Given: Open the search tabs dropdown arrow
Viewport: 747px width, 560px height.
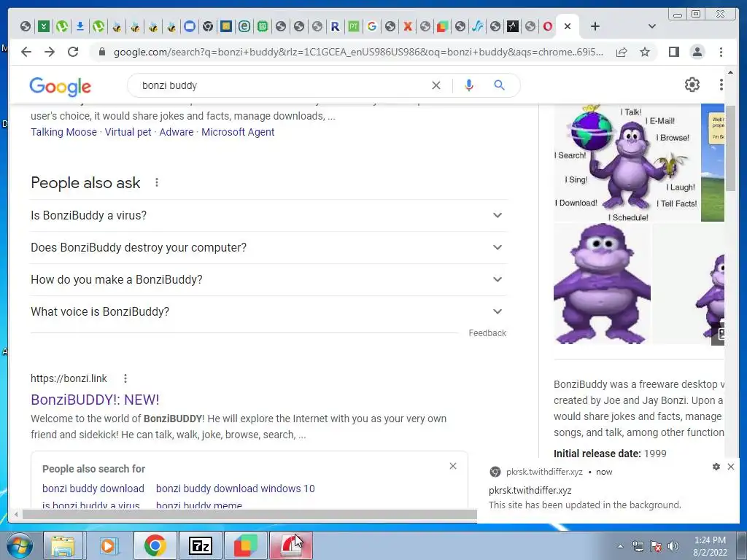Looking at the screenshot, I should (x=652, y=26).
